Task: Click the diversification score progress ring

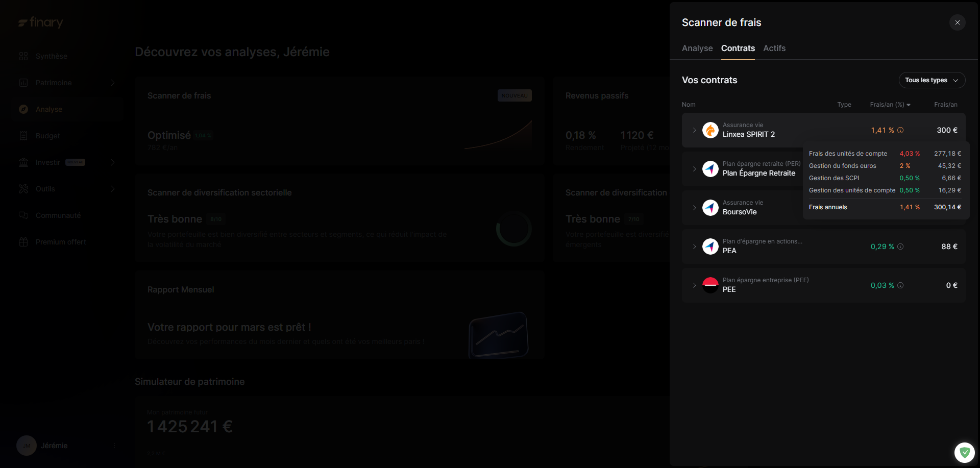Action: [x=514, y=229]
